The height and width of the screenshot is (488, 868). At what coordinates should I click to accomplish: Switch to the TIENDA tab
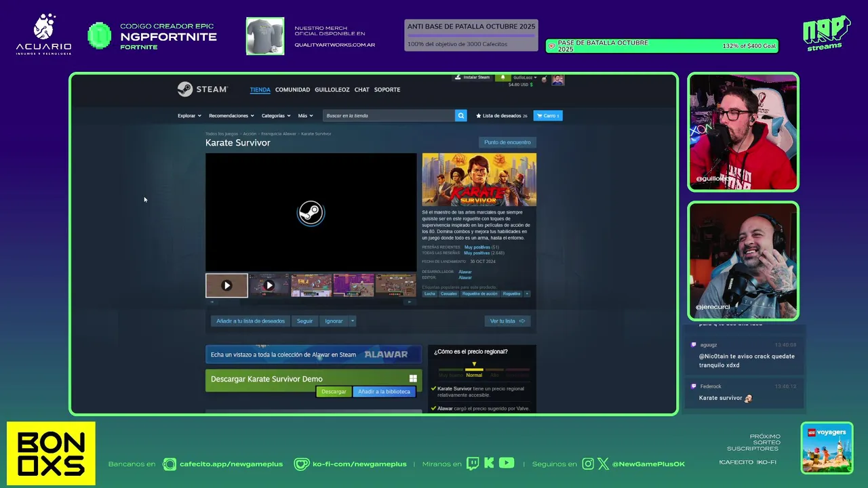(x=260, y=89)
